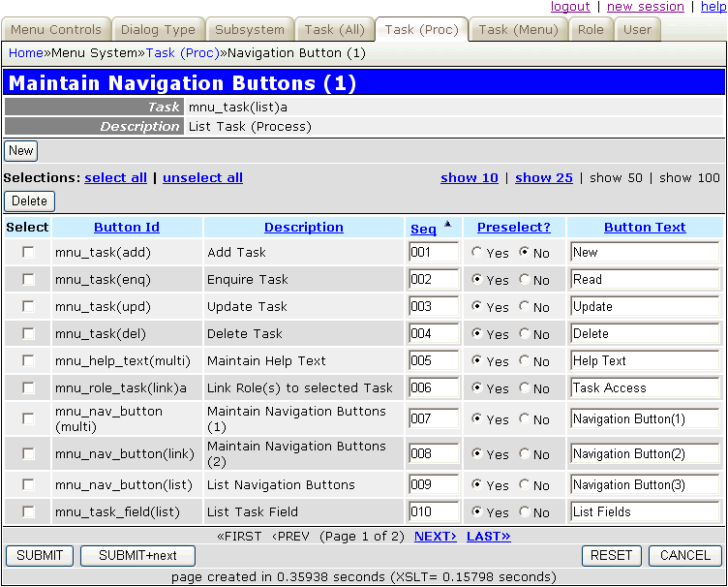Sort by Button Text column

[x=645, y=227]
